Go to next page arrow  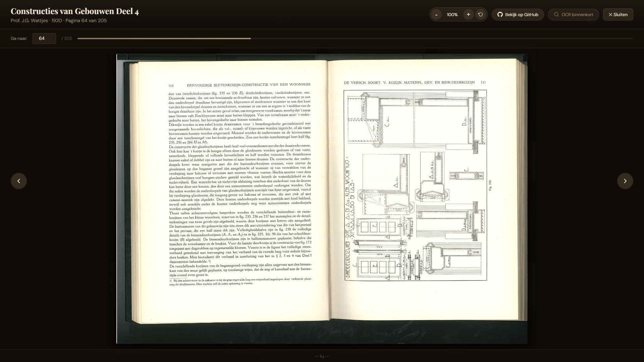[x=625, y=181]
